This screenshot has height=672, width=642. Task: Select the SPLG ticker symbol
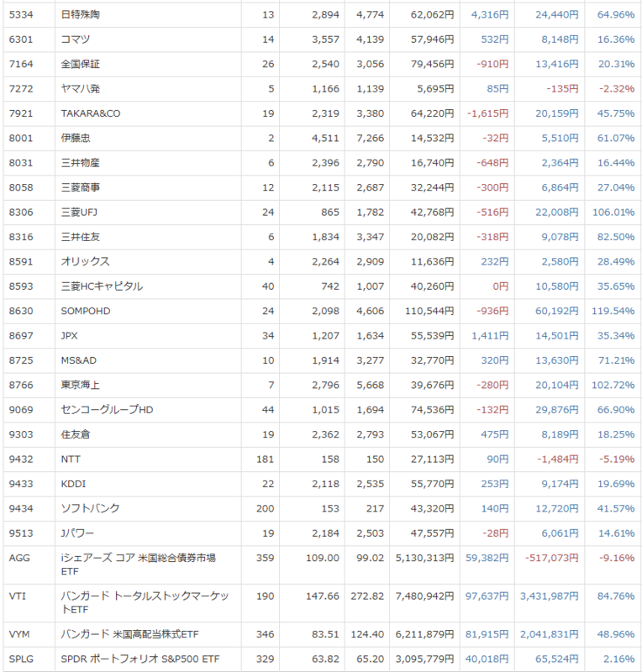point(21,659)
